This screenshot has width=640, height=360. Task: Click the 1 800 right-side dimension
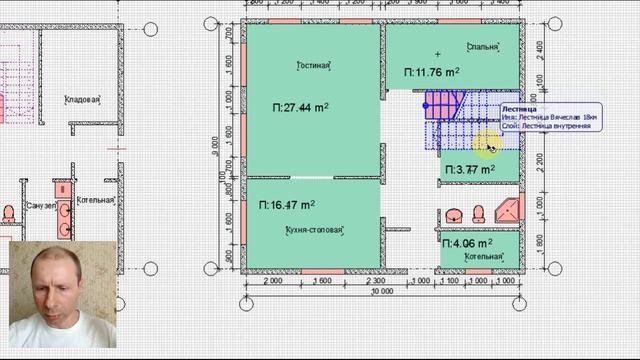[x=540, y=244]
